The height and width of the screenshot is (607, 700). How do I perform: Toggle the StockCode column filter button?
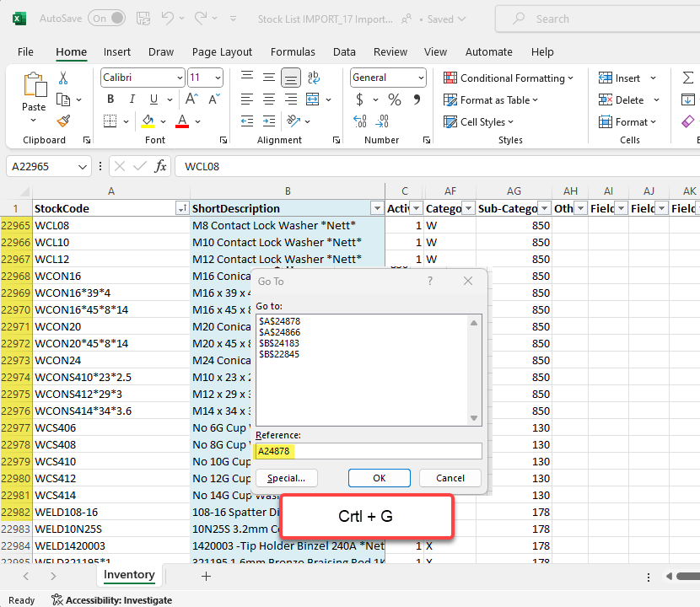pos(181,208)
